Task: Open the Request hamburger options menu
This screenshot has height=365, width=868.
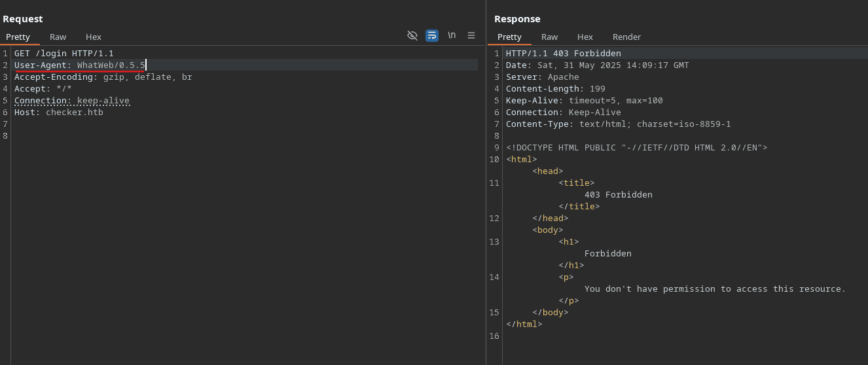Action: 471,35
